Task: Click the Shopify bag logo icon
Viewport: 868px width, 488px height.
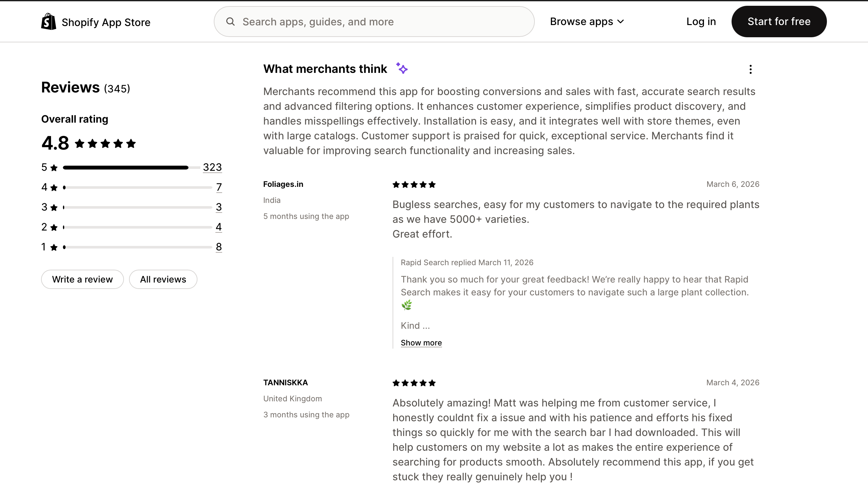Action: coord(48,22)
